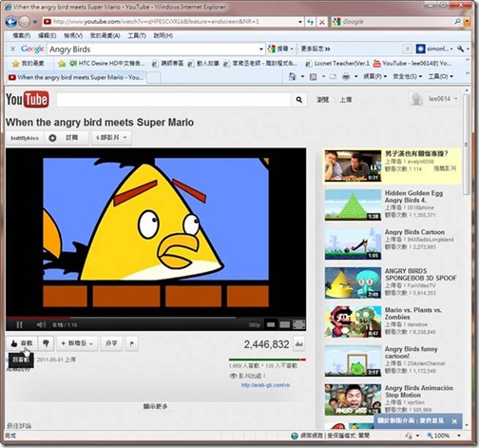Open the http://arab-gb.com/vb link

(265, 385)
